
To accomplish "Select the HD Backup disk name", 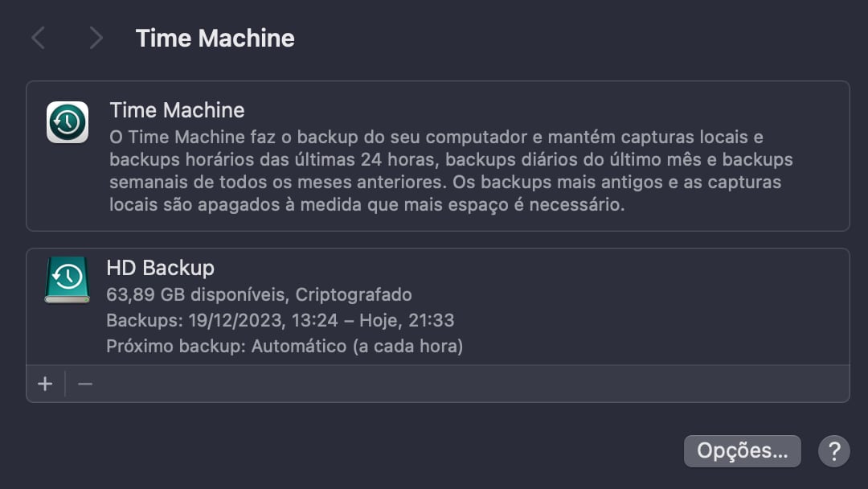I will [160, 268].
